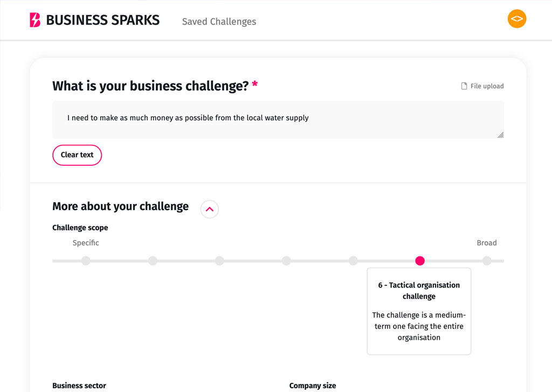The width and height of the screenshot is (552, 392).
Task: Select the third challenge scope stop
Action: click(219, 261)
